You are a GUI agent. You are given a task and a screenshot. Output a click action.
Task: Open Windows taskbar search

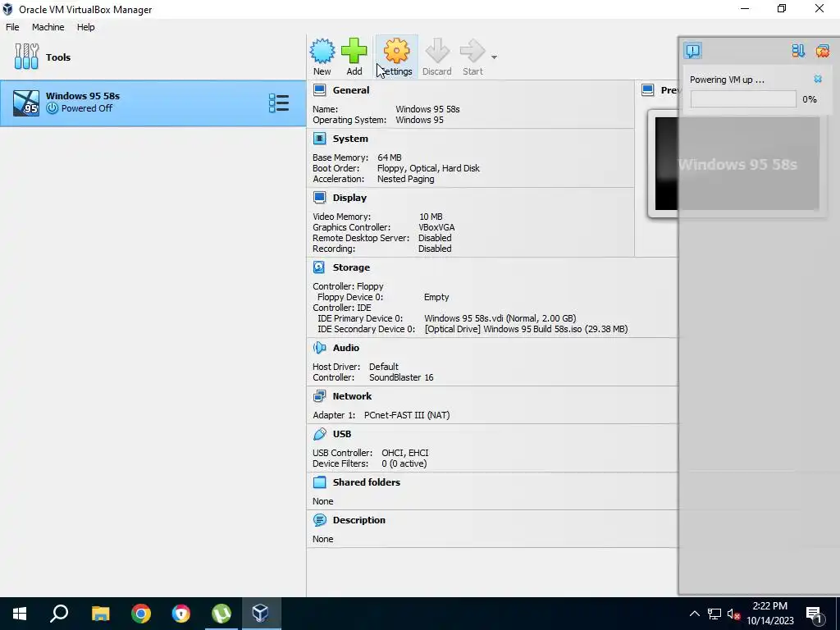tap(59, 614)
